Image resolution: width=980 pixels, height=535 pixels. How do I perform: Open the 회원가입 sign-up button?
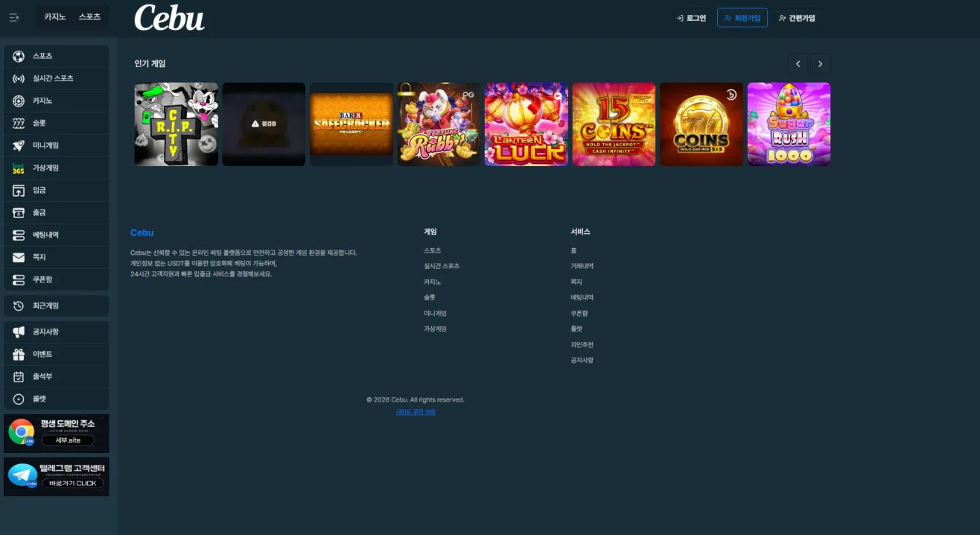tap(742, 18)
